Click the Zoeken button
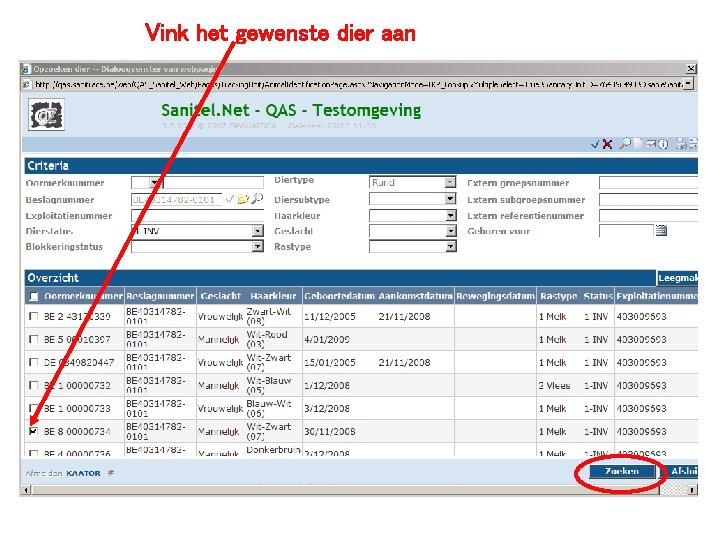This screenshot has width=720, height=540. [622, 471]
